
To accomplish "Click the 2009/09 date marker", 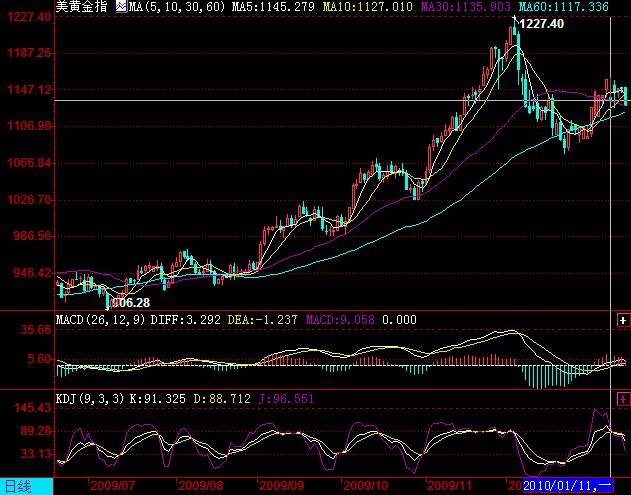I will [x=281, y=485].
